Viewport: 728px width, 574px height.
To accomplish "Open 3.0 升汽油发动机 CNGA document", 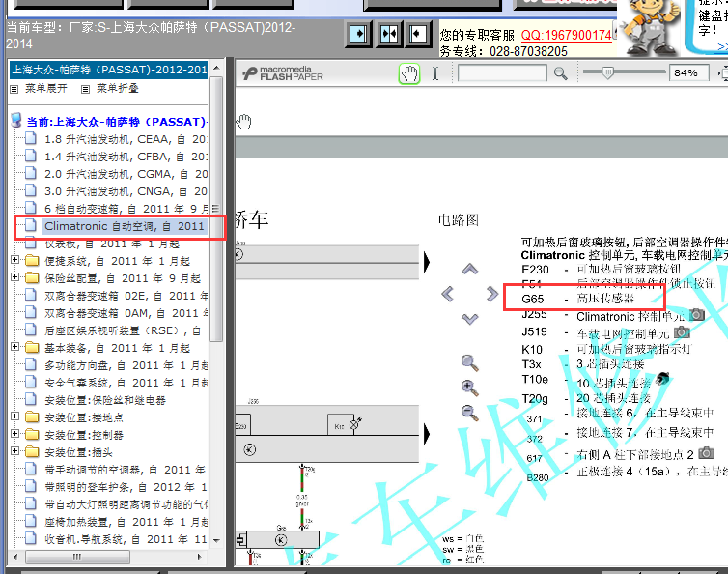I will tap(126, 191).
